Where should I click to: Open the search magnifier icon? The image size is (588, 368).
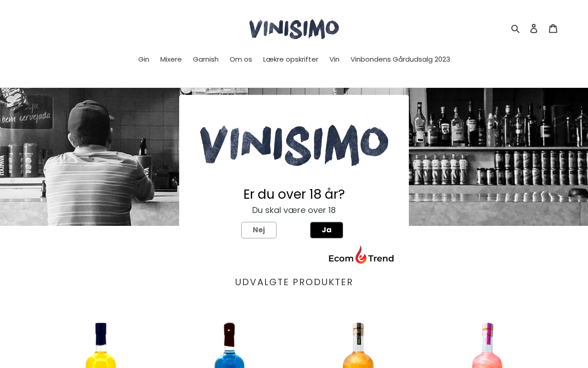pyautogui.click(x=515, y=29)
